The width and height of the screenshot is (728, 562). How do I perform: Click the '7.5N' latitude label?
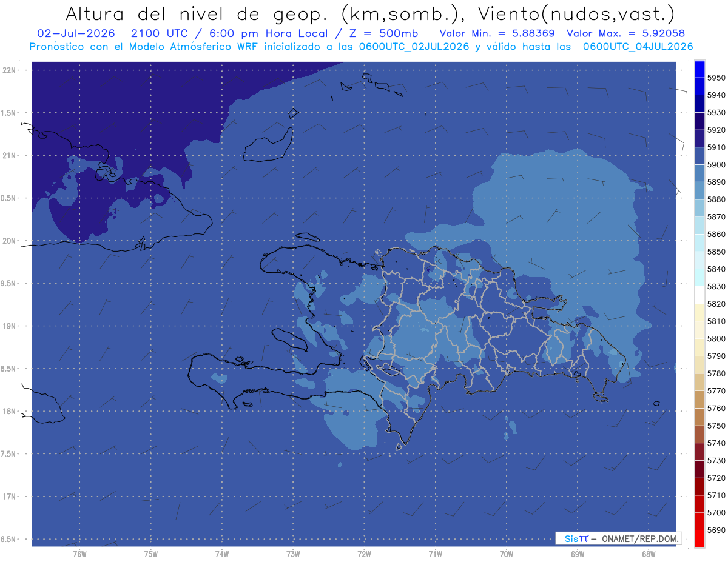tap(8, 454)
